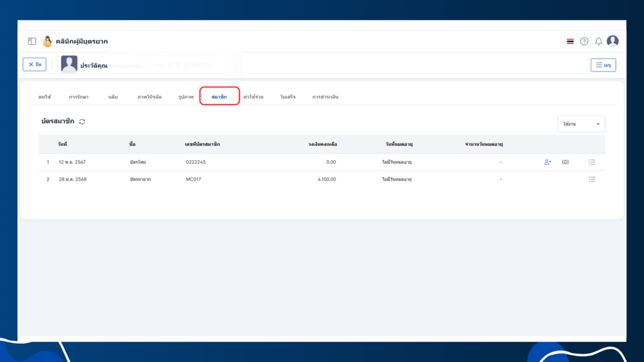Open the Thai flag language selector
The image size is (644, 362).
pos(570,41)
